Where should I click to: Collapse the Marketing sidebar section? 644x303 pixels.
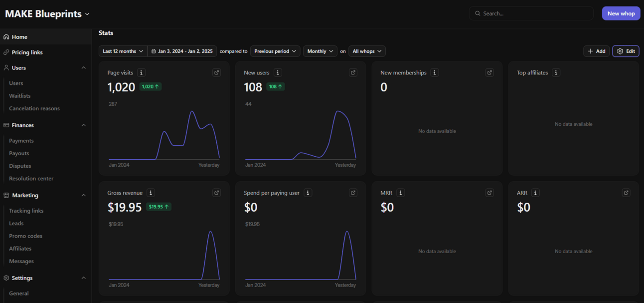83,195
